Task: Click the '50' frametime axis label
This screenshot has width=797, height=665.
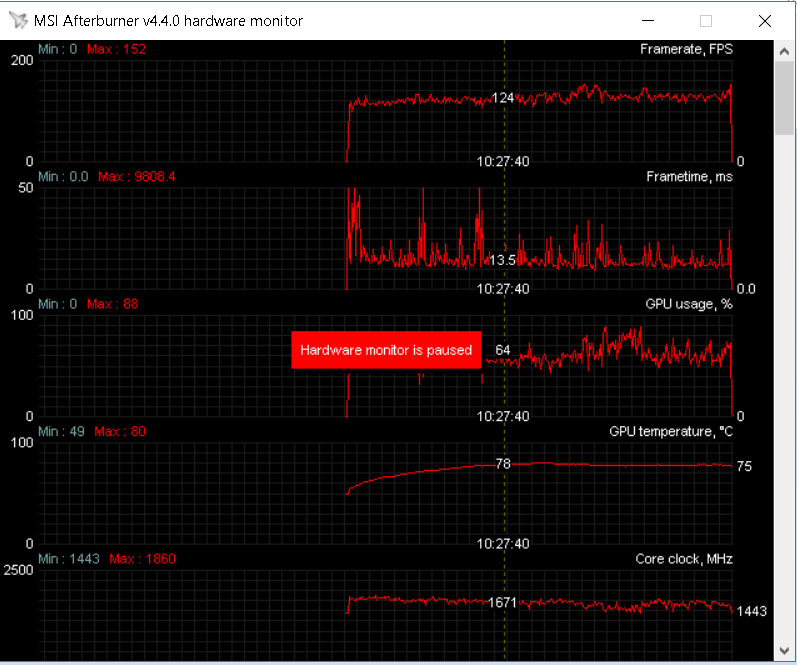Action: click(x=25, y=188)
